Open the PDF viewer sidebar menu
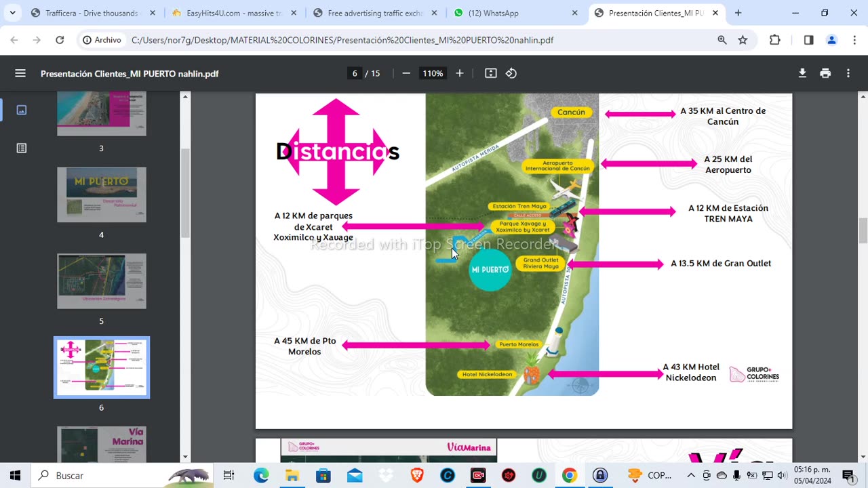Viewport: 868px width, 488px height. pos(20,73)
